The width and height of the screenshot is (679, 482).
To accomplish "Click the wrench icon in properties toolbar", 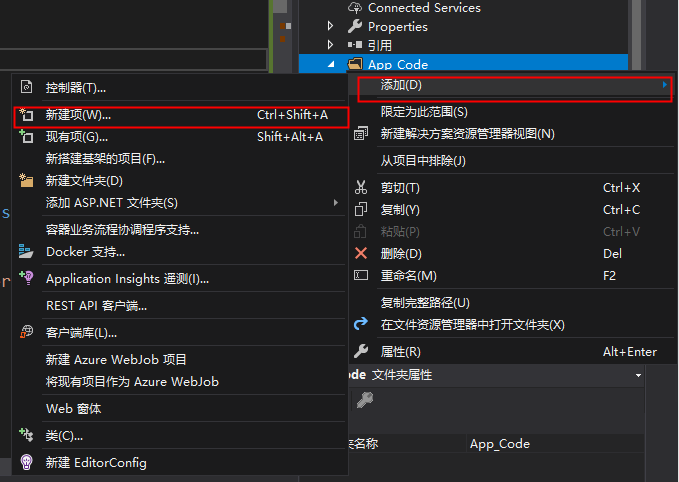I will (x=366, y=400).
